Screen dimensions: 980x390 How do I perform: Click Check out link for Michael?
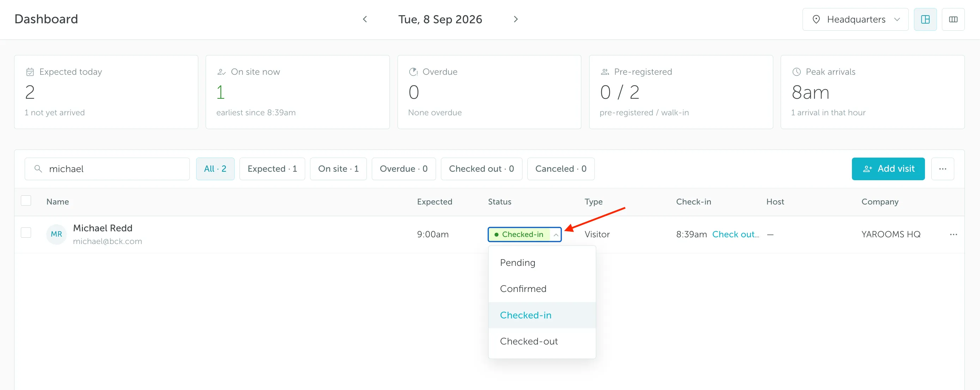(x=736, y=234)
